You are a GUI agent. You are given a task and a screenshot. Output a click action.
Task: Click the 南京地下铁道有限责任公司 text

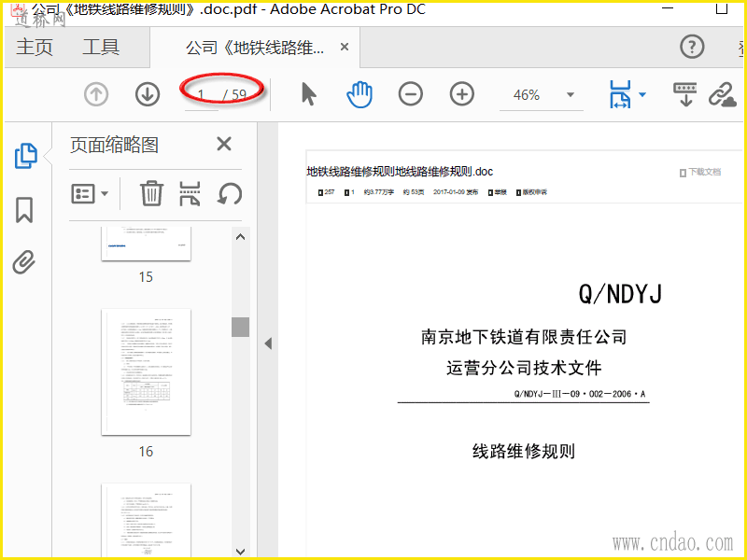[524, 337]
